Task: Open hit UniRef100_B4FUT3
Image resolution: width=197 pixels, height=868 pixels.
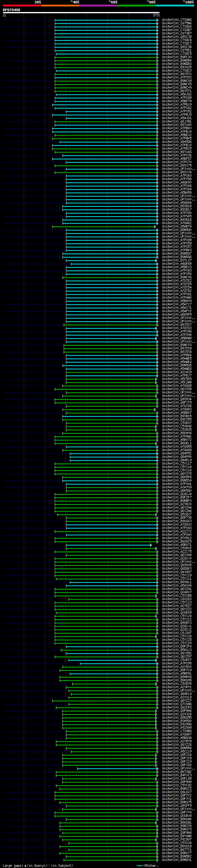Action: tap(177, 775)
